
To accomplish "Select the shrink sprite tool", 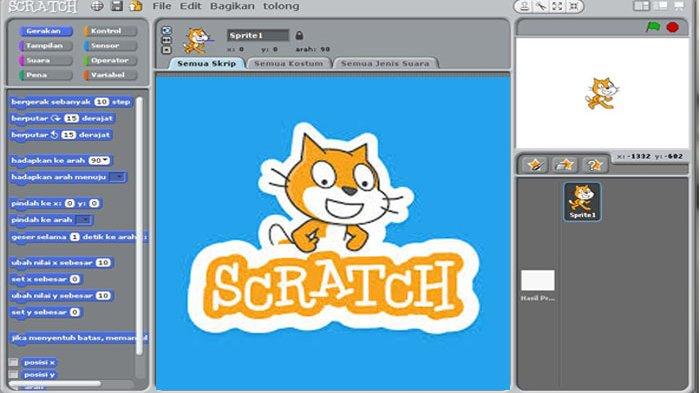I will 574,6.
